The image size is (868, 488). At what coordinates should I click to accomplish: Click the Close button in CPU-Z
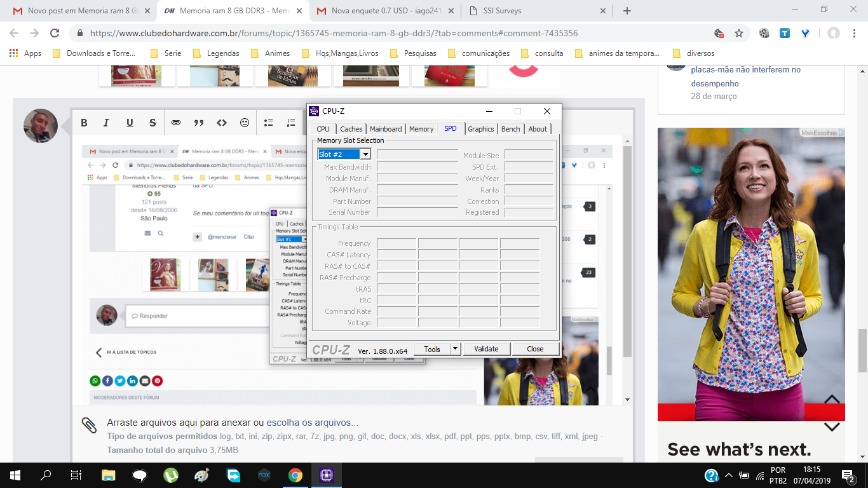(x=535, y=349)
